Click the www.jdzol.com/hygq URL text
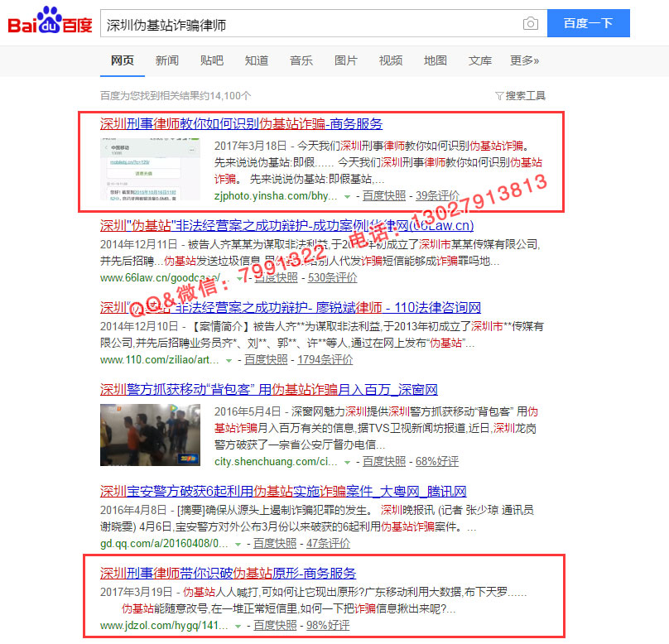This screenshot has height=644, width=669. coord(164,625)
